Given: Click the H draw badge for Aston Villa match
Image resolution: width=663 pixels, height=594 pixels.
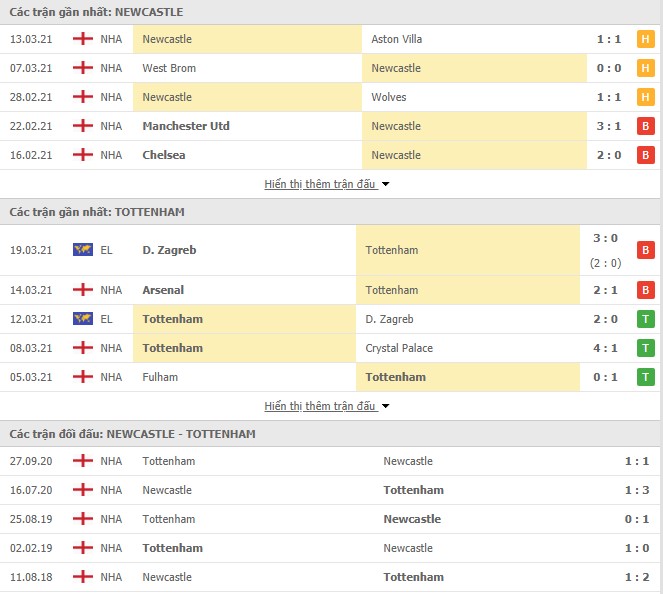Looking at the screenshot, I should 645,39.
